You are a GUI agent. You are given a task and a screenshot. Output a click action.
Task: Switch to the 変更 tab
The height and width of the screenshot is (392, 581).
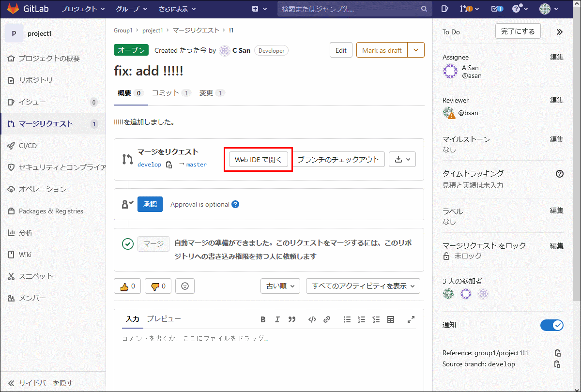coord(212,93)
